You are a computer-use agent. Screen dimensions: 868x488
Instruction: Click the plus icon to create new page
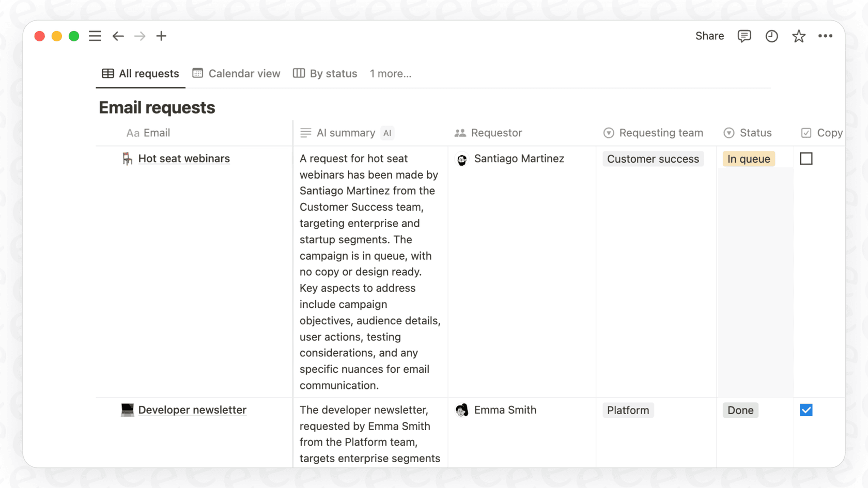[161, 36]
